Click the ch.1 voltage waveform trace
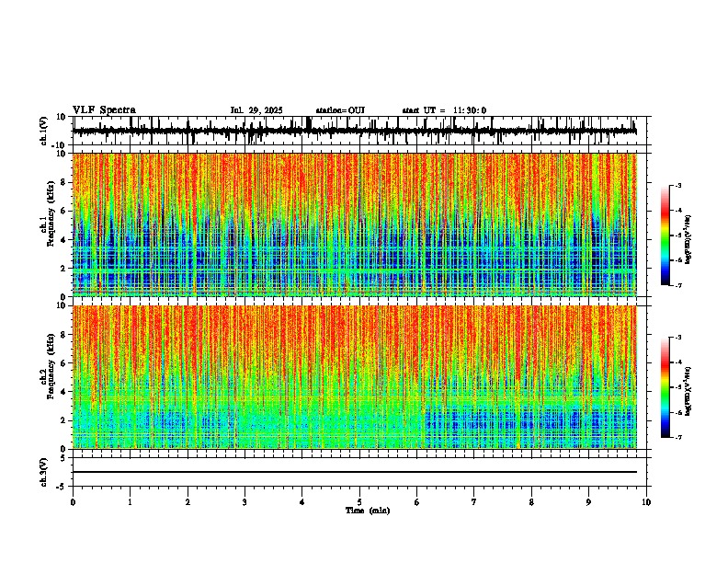 [355, 132]
